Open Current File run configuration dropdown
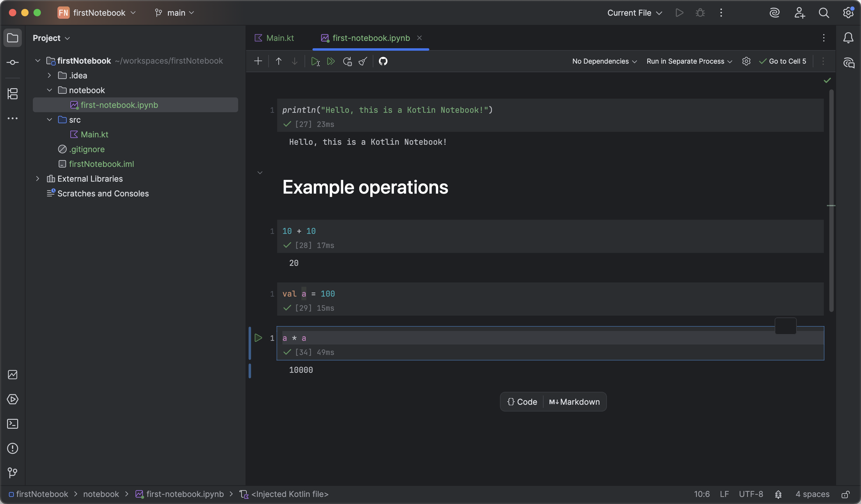The image size is (861, 504). coord(635,13)
